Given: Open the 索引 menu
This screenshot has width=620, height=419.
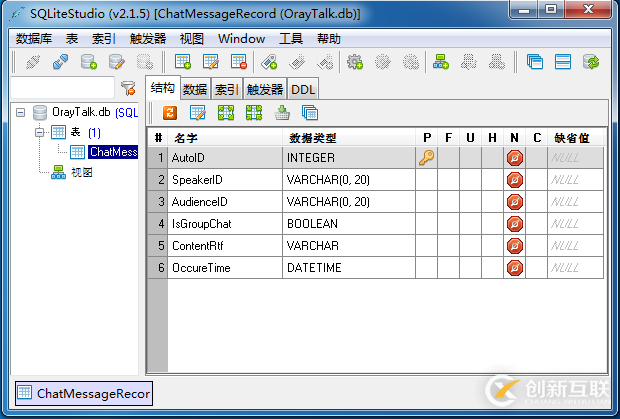Looking at the screenshot, I should click(x=104, y=39).
